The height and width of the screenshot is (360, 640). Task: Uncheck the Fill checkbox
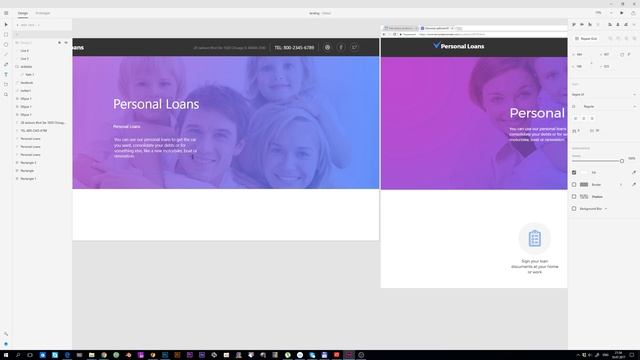coord(574,173)
